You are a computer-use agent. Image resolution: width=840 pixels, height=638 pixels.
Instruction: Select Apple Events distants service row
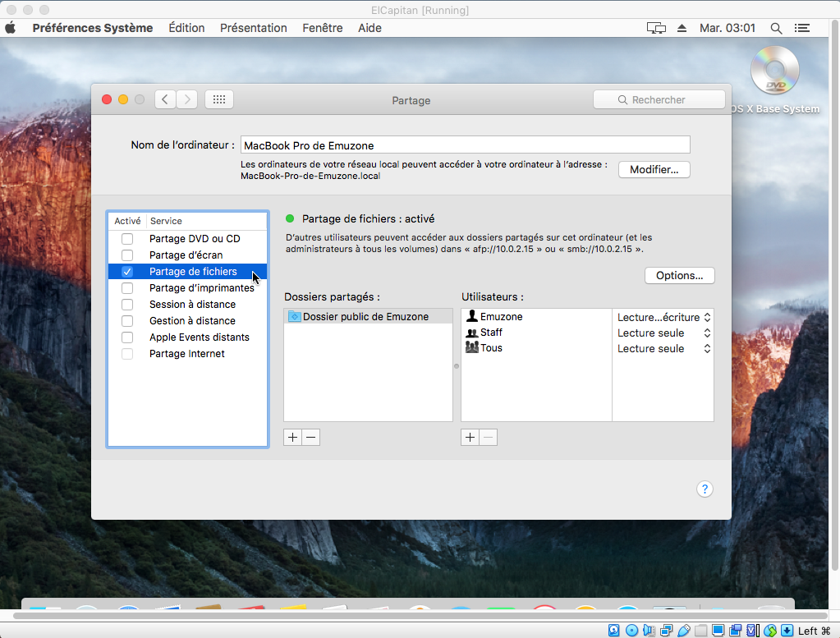coord(187,337)
